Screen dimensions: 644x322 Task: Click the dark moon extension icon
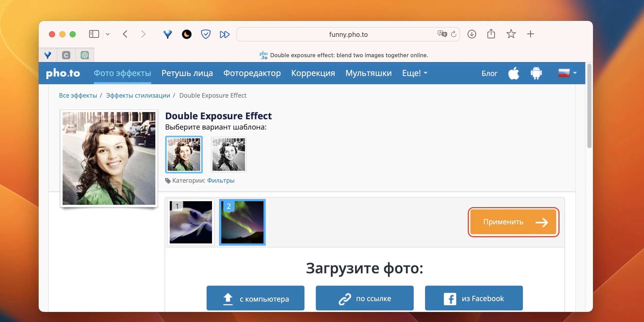tap(187, 34)
